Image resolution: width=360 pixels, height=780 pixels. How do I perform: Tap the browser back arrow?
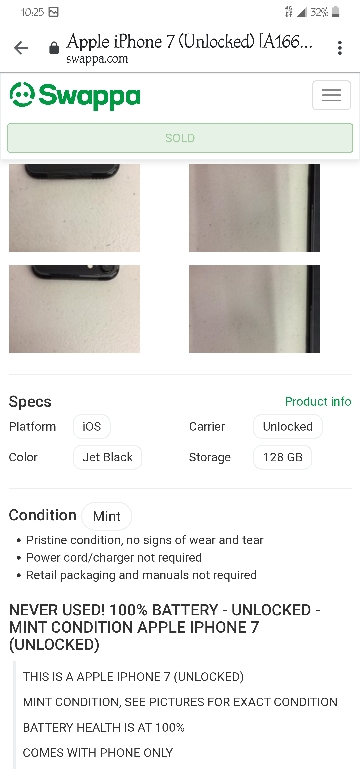coord(21,48)
